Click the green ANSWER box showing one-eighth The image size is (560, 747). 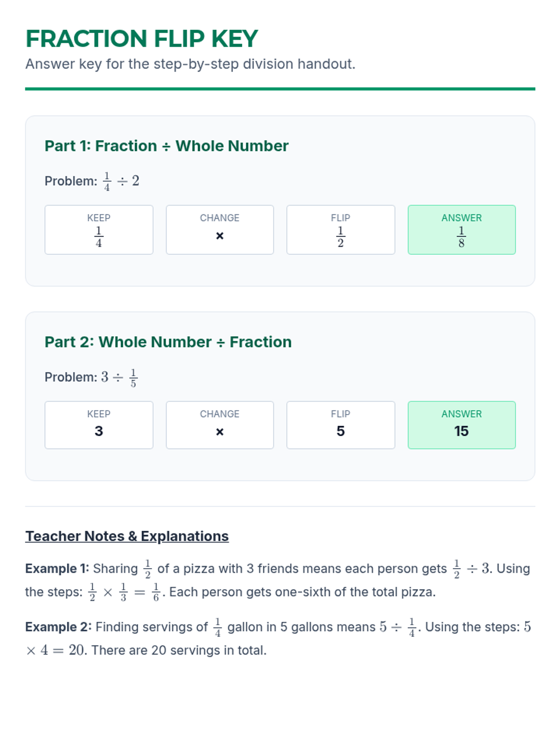coord(461,230)
